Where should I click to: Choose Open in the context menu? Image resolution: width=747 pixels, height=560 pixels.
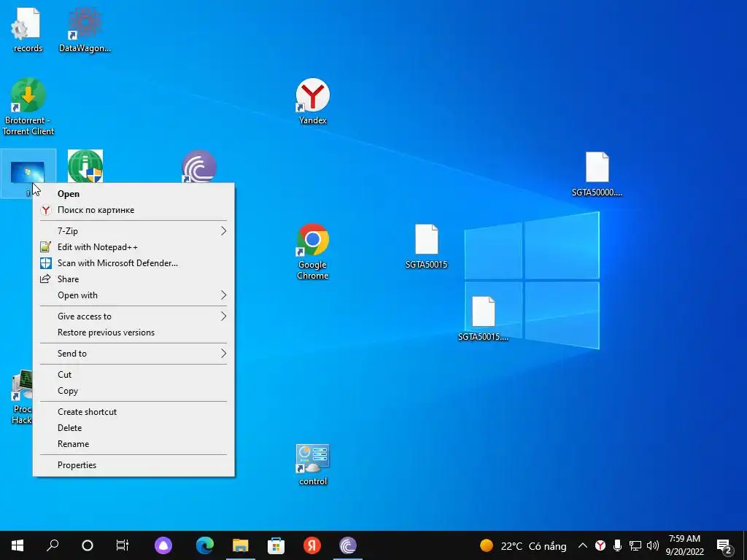[x=134, y=194]
